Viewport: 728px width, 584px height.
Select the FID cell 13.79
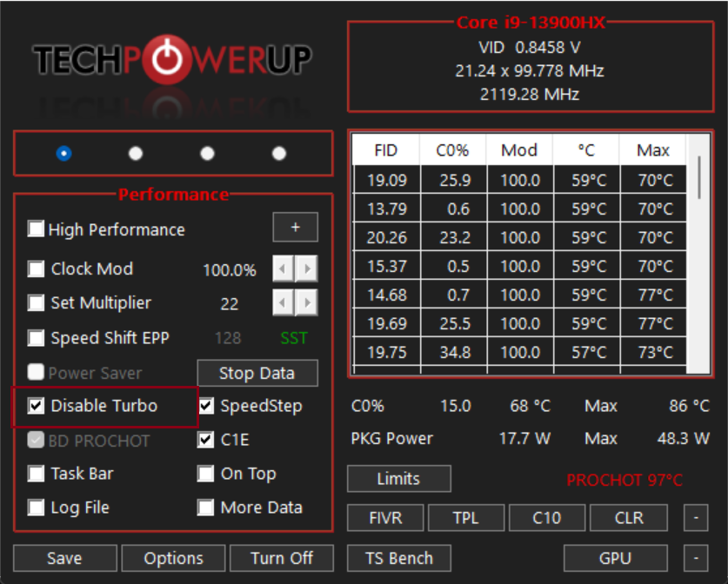point(387,209)
